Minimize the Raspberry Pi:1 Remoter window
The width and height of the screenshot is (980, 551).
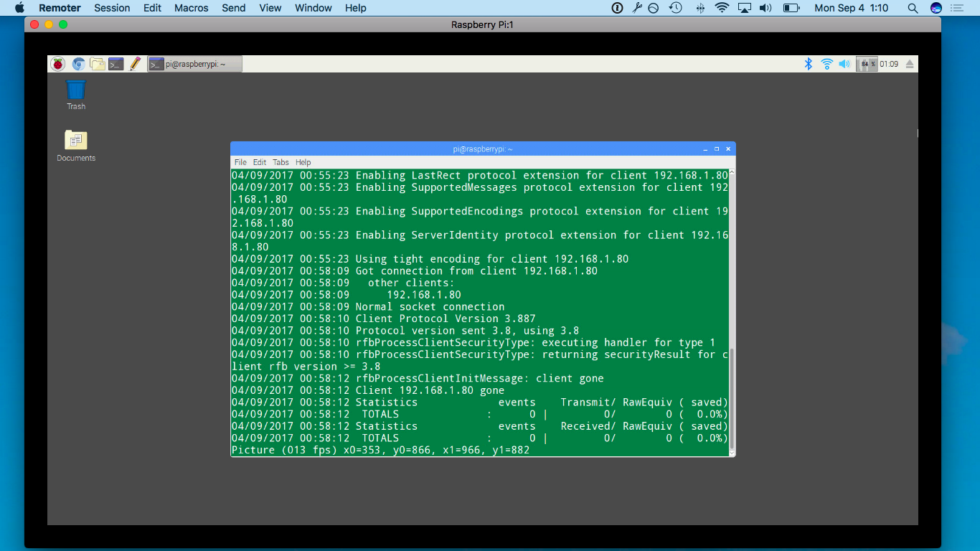(x=49, y=24)
